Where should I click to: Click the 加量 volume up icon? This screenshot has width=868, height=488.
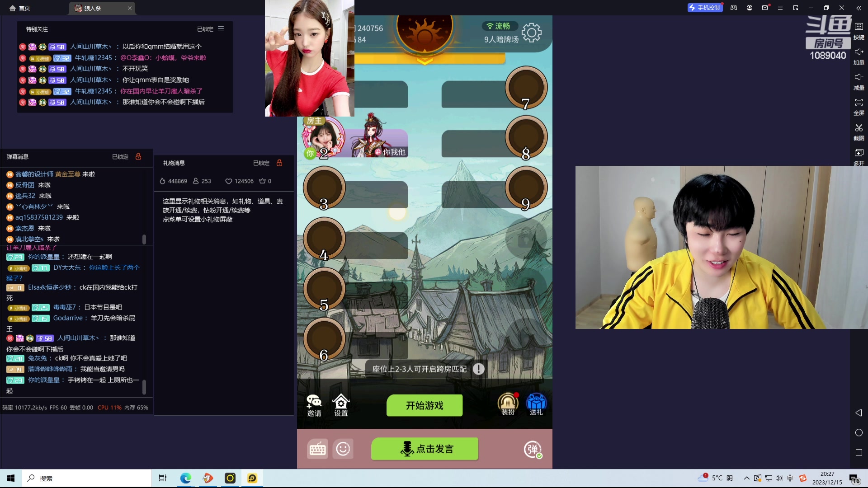pyautogui.click(x=859, y=56)
